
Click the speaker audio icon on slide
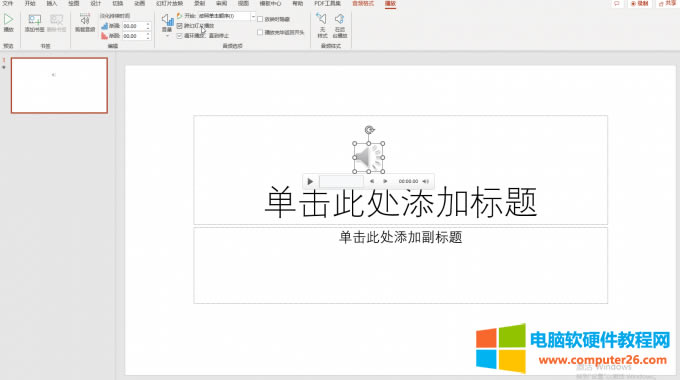tap(369, 157)
